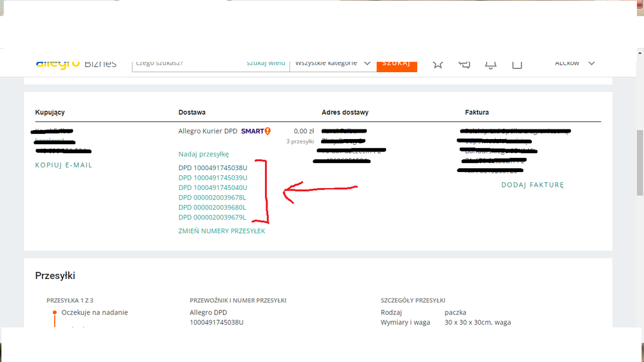Screen dimensions: 644x362
Task: Expand the account menu chevron
Action: [x=591, y=63]
